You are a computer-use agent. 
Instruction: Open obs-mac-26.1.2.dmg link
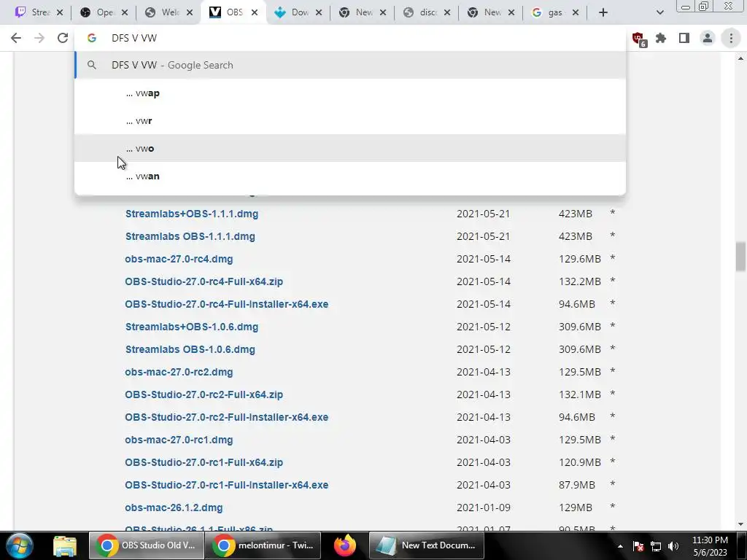point(174,507)
